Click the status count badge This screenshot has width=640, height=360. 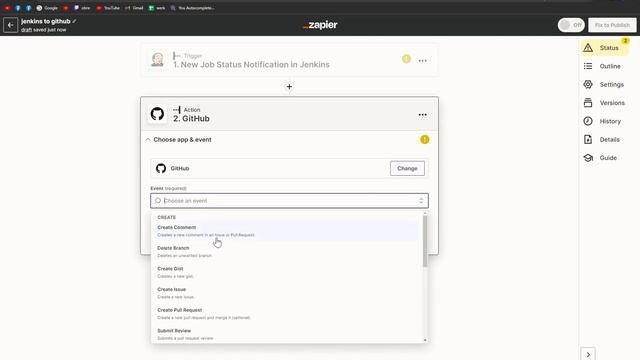(x=625, y=41)
